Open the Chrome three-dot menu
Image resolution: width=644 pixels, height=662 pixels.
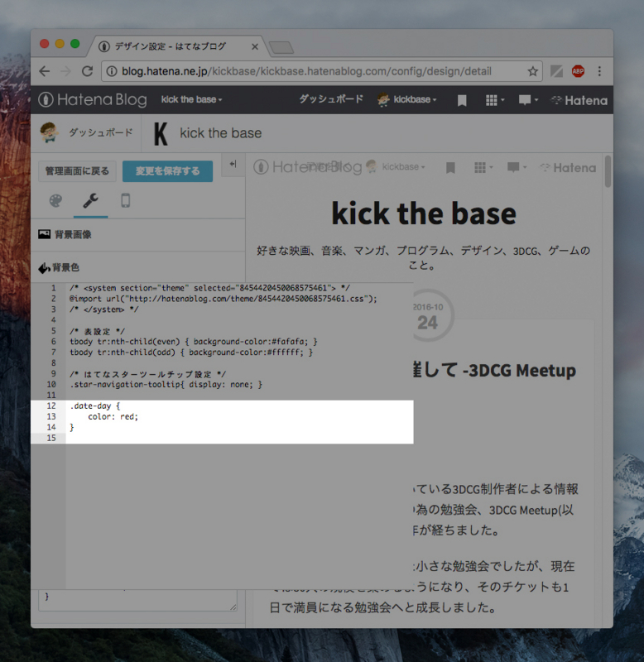[599, 71]
